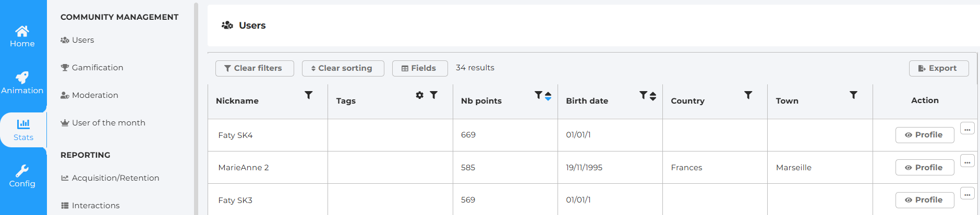Open Gamification in Community Management menu
This screenshot has height=215, width=980.
[98, 68]
